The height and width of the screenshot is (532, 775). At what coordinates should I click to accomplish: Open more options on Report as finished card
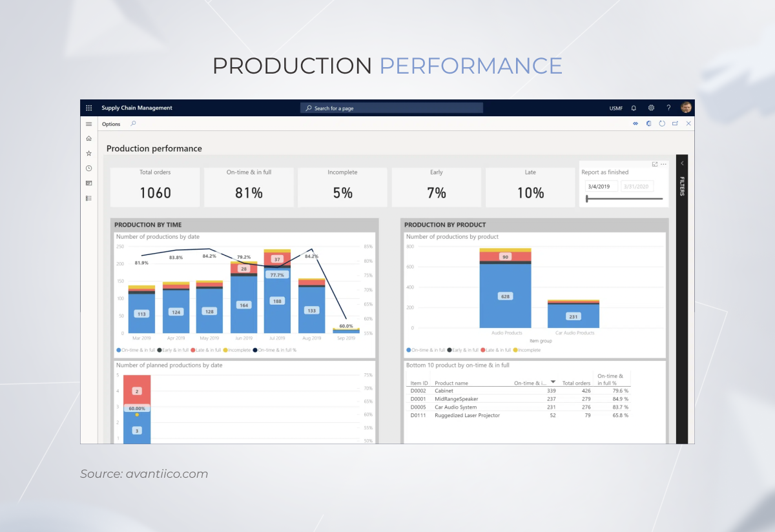(664, 165)
